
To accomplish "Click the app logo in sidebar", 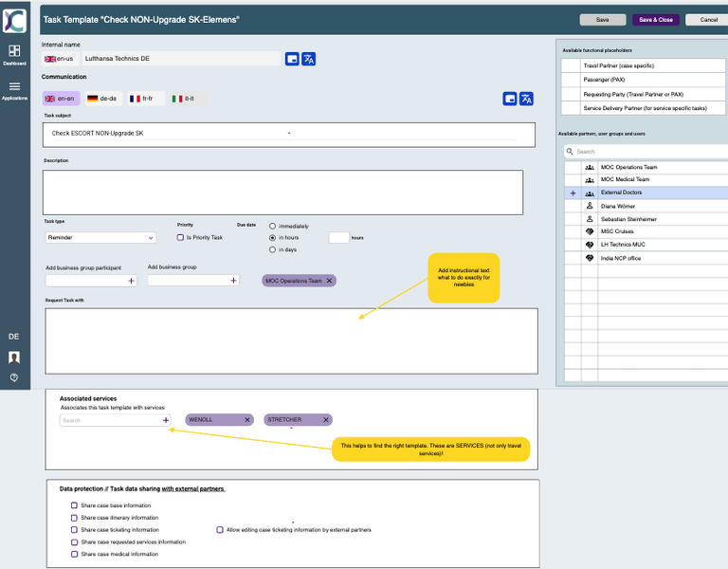I will tap(14, 21).
